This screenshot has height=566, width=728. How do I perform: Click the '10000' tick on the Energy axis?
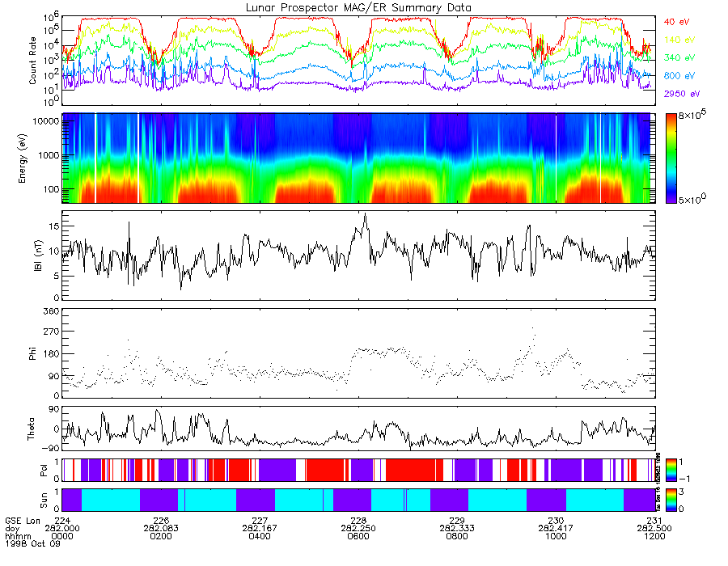[45, 121]
